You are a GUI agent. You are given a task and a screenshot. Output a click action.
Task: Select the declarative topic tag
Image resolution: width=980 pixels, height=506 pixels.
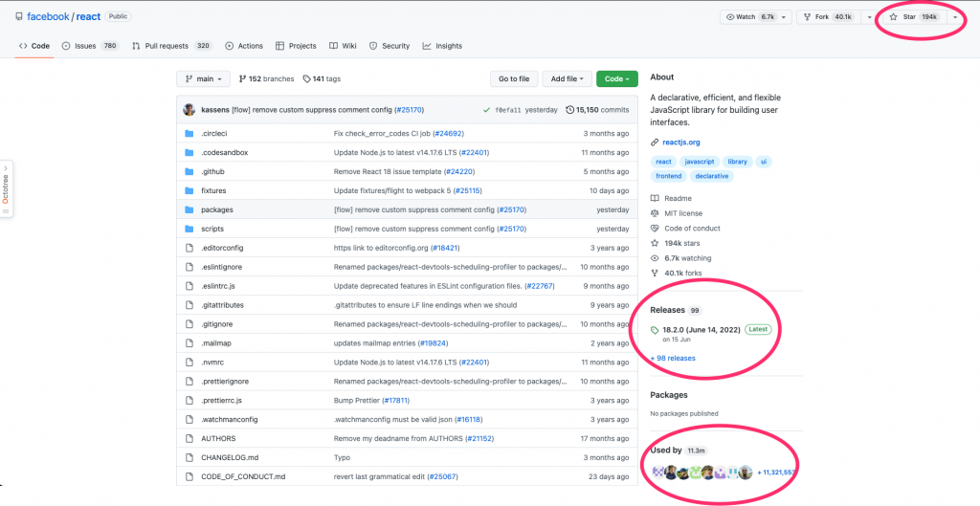tap(712, 176)
